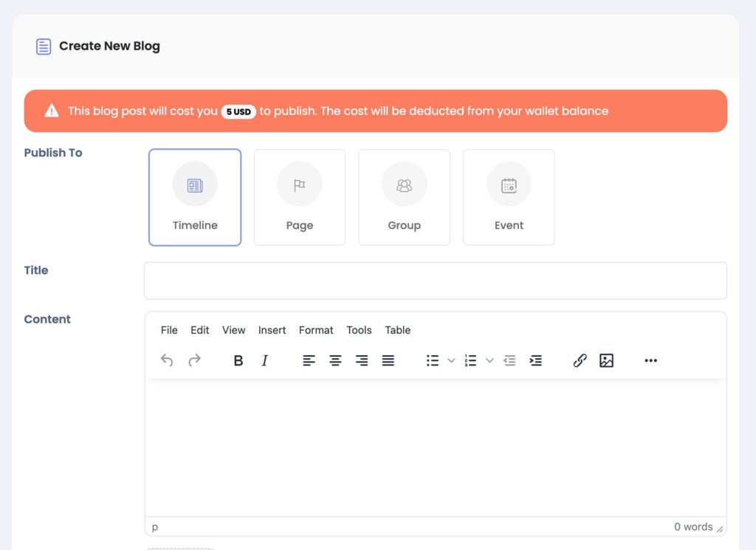This screenshot has width=756, height=550.
Task: Choose Event as publish destination
Action: [509, 197]
